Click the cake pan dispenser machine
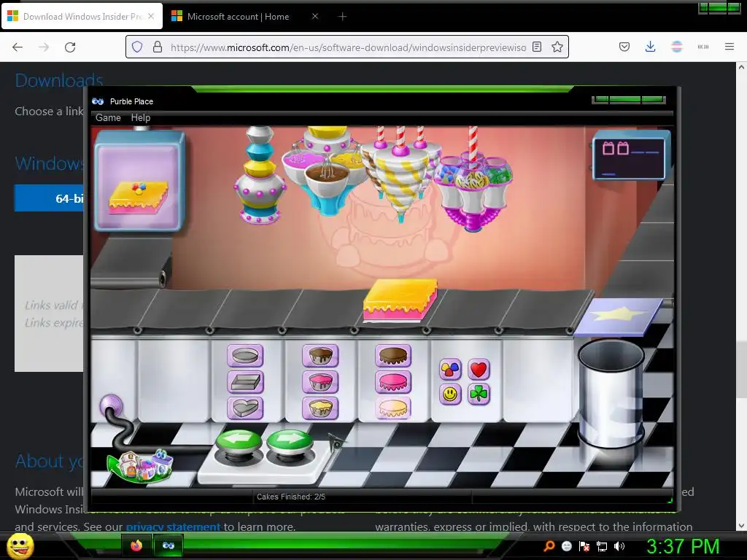This screenshot has width=747, height=560. pos(259,175)
